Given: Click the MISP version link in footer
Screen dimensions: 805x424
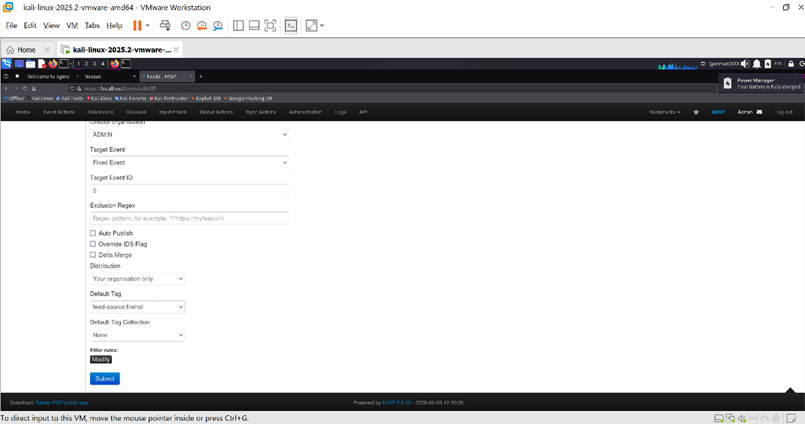Looking at the screenshot, I should [x=396, y=403].
